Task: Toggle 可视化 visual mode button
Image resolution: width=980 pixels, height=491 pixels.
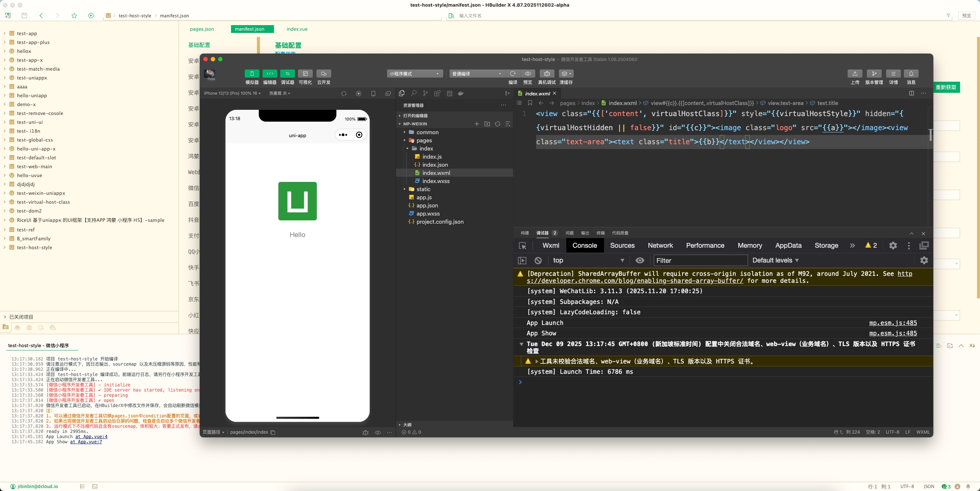Action: pos(305,74)
